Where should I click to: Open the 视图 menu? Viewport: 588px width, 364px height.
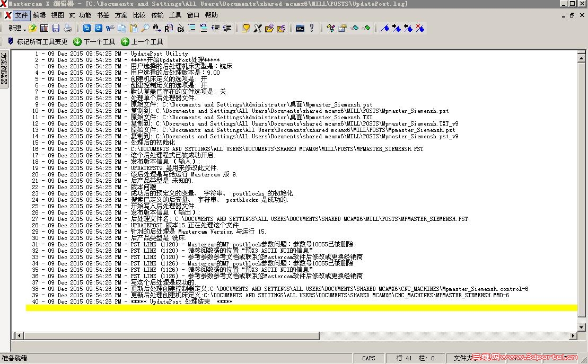pos(57,15)
